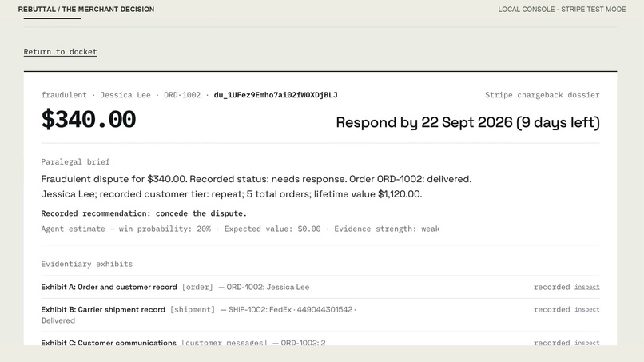Inspect Exhibit B carrier shipment record
The width and height of the screenshot is (644, 362).
(587, 309)
